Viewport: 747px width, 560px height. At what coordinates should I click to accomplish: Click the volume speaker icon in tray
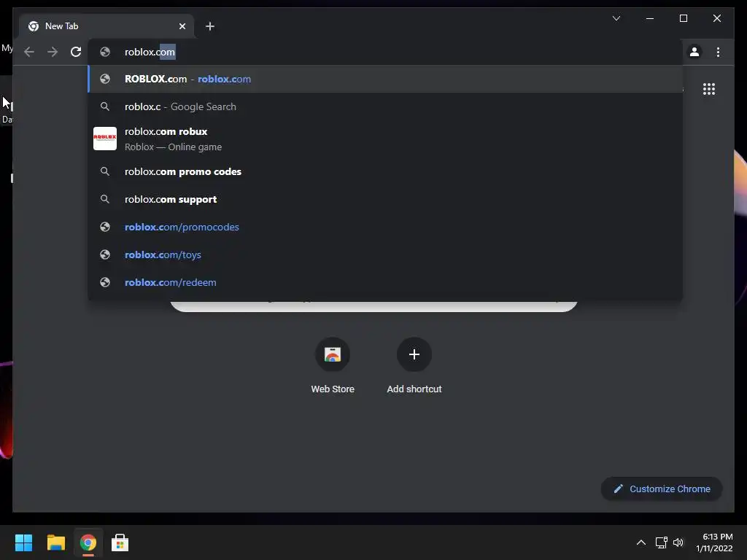point(678,542)
